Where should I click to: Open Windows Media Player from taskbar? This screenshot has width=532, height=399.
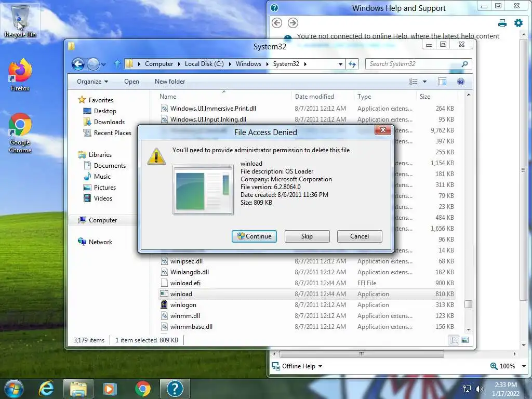pyautogui.click(x=110, y=389)
